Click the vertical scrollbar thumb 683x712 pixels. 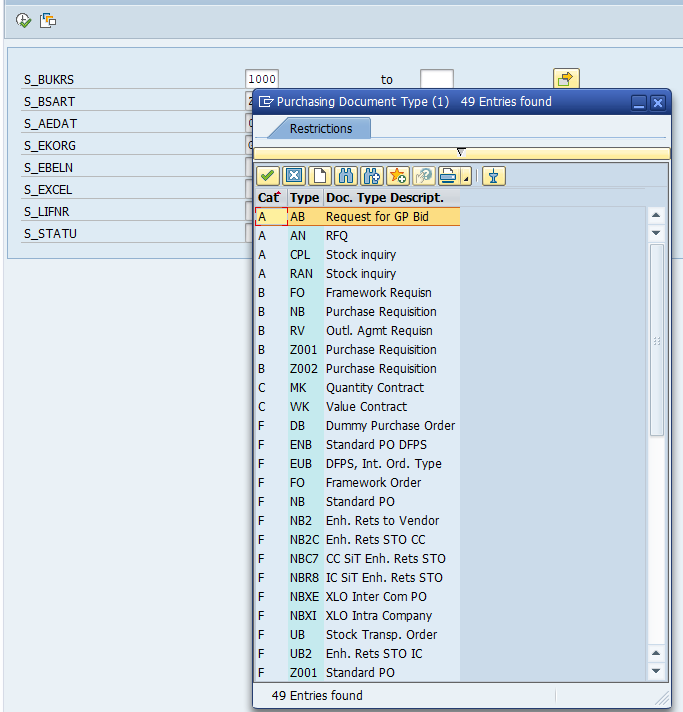click(x=656, y=340)
